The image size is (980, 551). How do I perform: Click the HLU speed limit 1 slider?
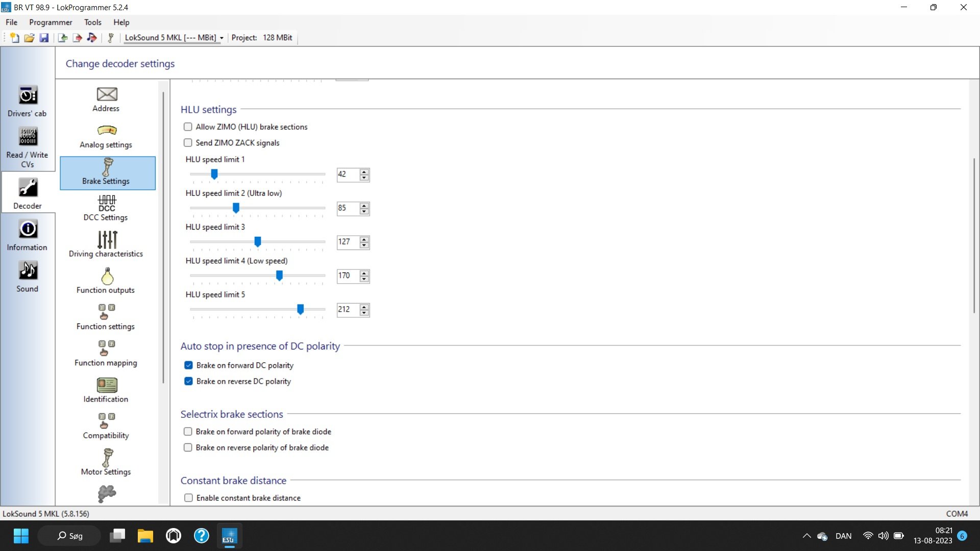tap(257, 174)
